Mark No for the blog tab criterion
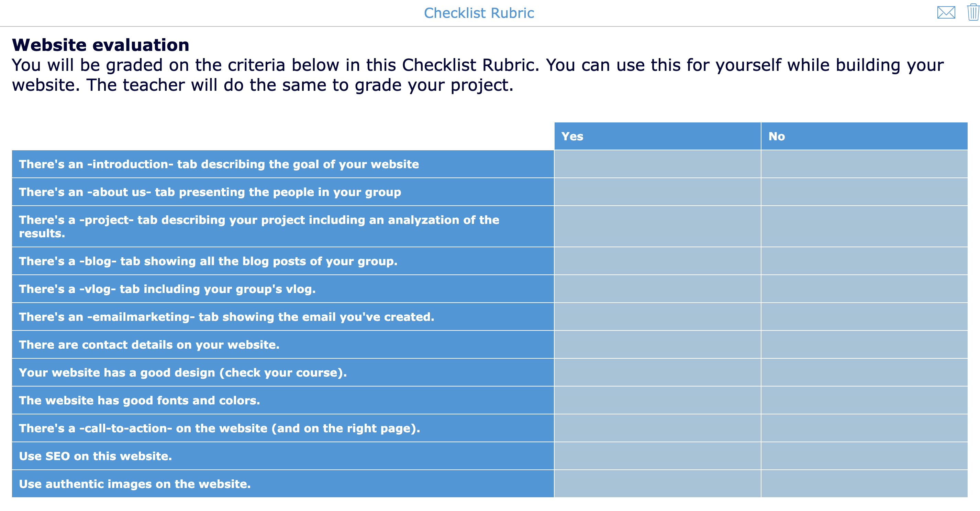Viewport: 980px width, 511px height. click(x=864, y=261)
